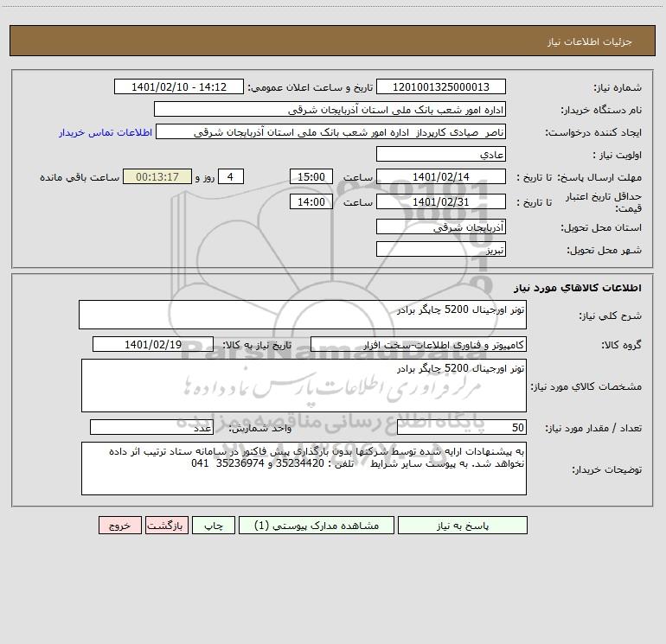This screenshot has width=666, height=644.
Task: Click response deadline time 15:00
Action: click(x=311, y=176)
